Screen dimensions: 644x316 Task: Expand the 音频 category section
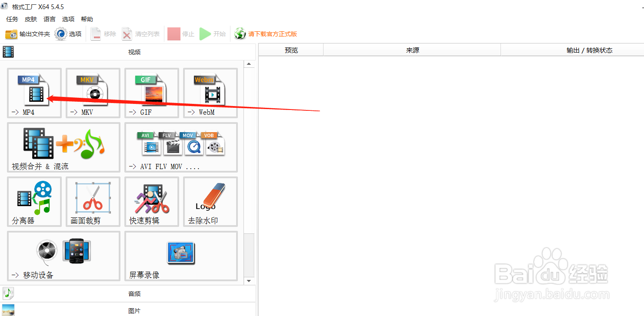(128, 293)
